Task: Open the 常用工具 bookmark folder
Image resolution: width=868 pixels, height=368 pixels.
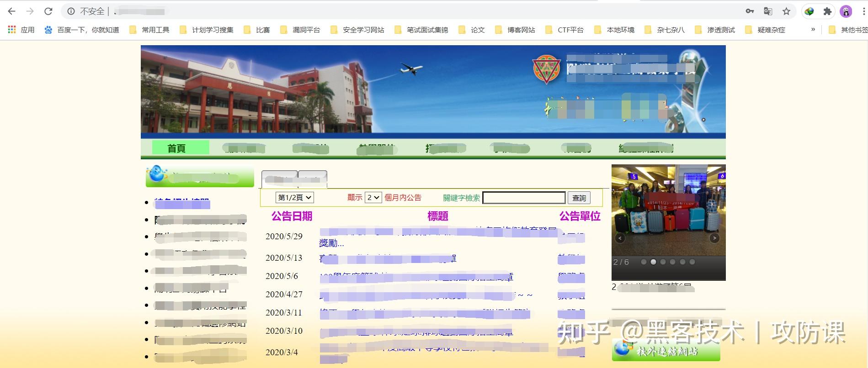Action: coord(149,30)
